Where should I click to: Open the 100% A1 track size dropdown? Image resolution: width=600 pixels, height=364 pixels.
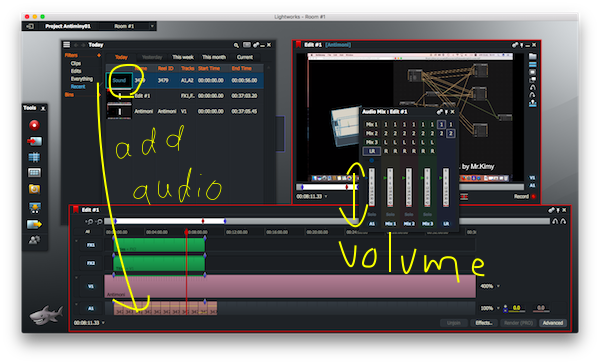(x=498, y=308)
